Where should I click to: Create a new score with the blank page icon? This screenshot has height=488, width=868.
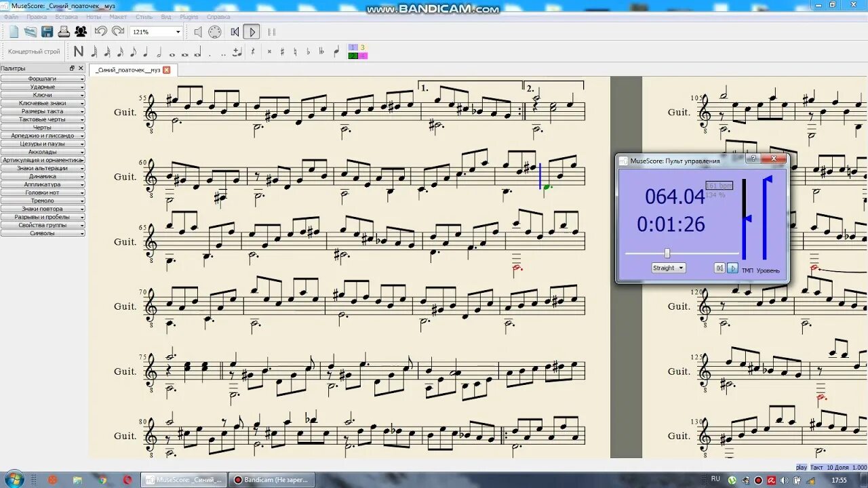(x=14, y=32)
